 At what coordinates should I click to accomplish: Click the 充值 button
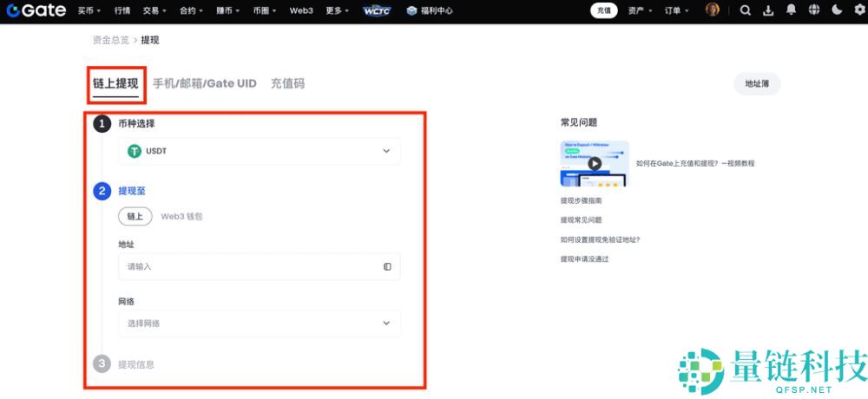tap(604, 10)
